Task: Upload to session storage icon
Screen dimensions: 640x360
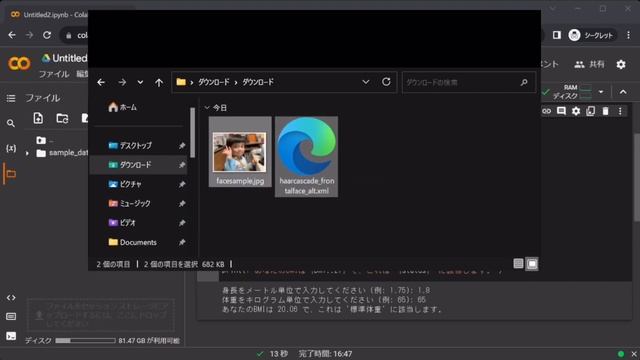Action: [x=38, y=118]
